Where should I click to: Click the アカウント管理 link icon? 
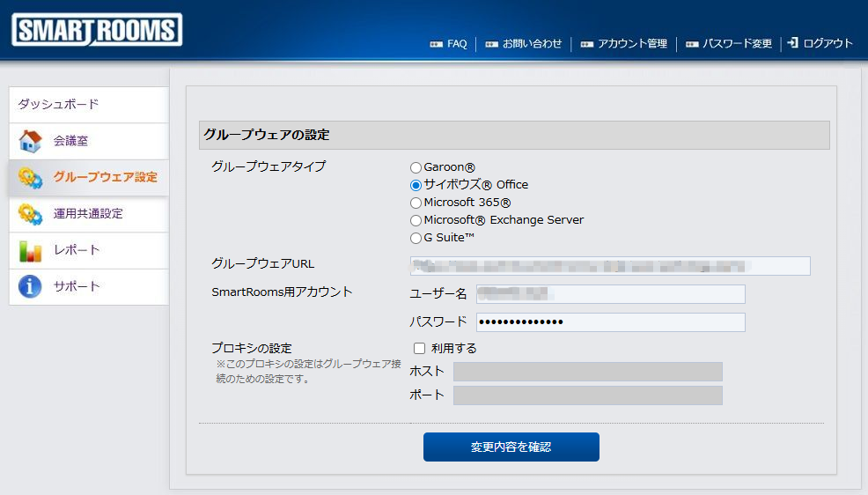tap(587, 44)
